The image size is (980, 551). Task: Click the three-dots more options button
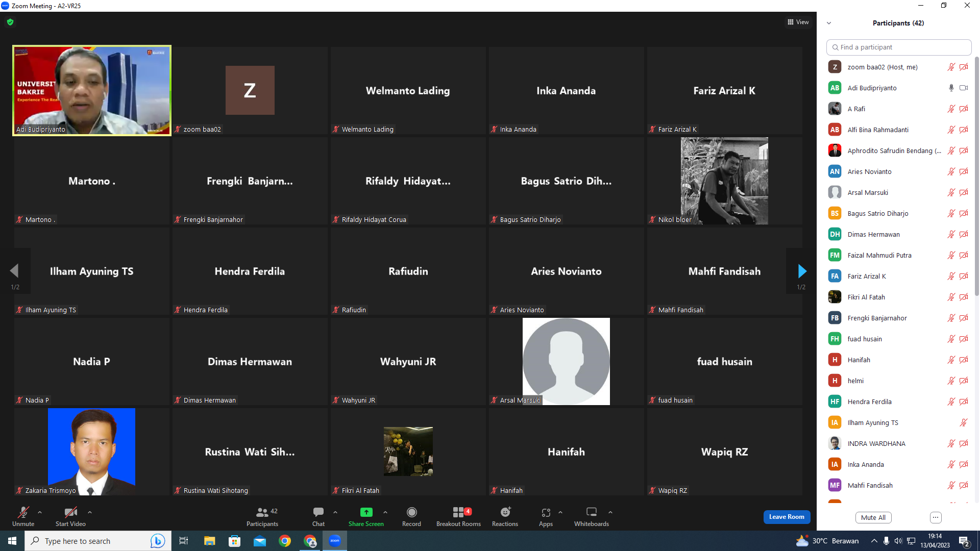pyautogui.click(x=936, y=517)
